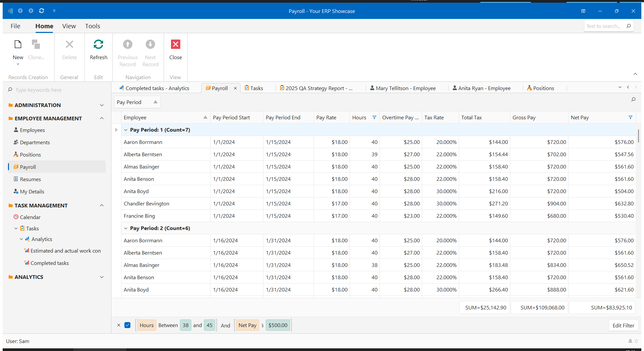
Task: Switch to the Positions document tab
Action: tap(543, 88)
